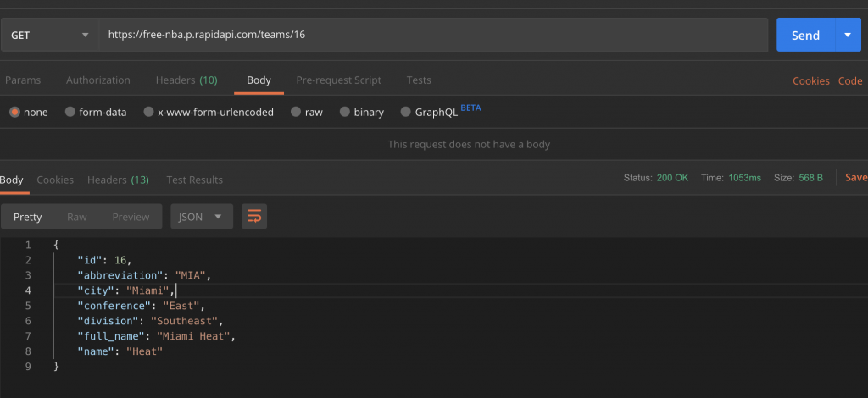868x398 pixels.
Task: Click the blue Send button
Action: pyautogui.click(x=805, y=35)
